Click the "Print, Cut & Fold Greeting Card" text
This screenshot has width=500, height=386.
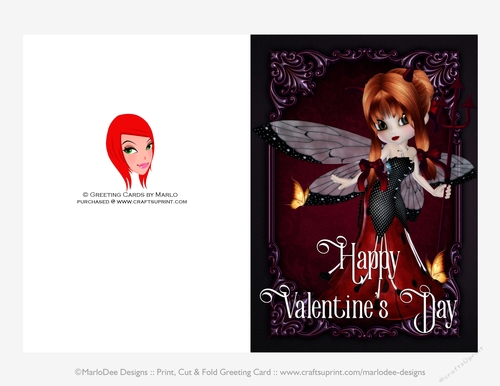(214, 372)
